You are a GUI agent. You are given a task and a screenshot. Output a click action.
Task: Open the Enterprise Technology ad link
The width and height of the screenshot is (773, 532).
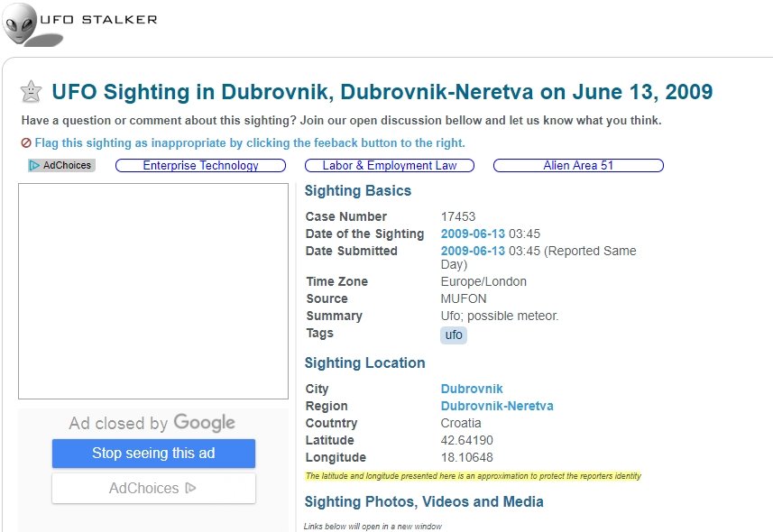pos(200,166)
